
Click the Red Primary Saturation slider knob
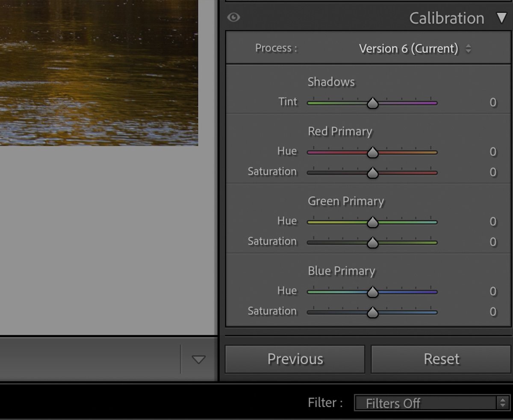[x=372, y=173]
